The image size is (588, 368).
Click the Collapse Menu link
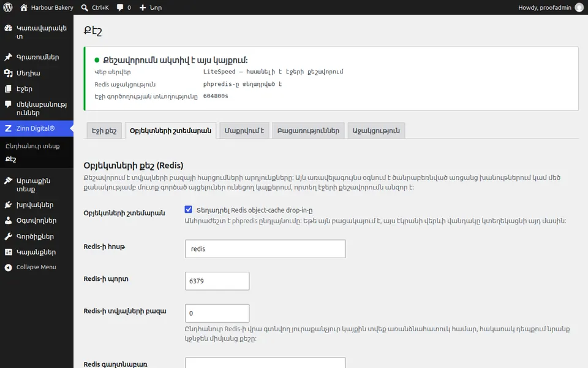tap(36, 267)
